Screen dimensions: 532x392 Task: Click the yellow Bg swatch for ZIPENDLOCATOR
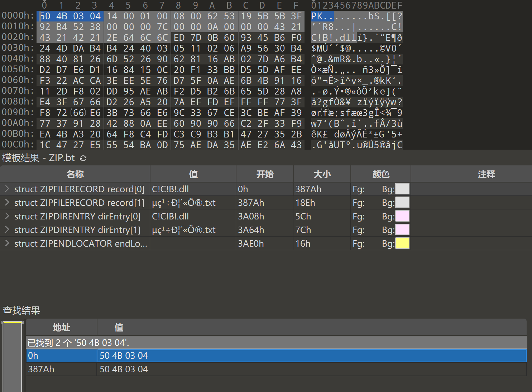tap(402, 243)
